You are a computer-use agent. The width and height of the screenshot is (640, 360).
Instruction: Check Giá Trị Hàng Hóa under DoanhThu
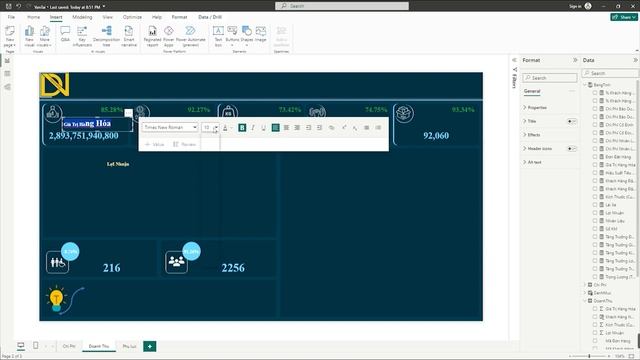[595, 309]
